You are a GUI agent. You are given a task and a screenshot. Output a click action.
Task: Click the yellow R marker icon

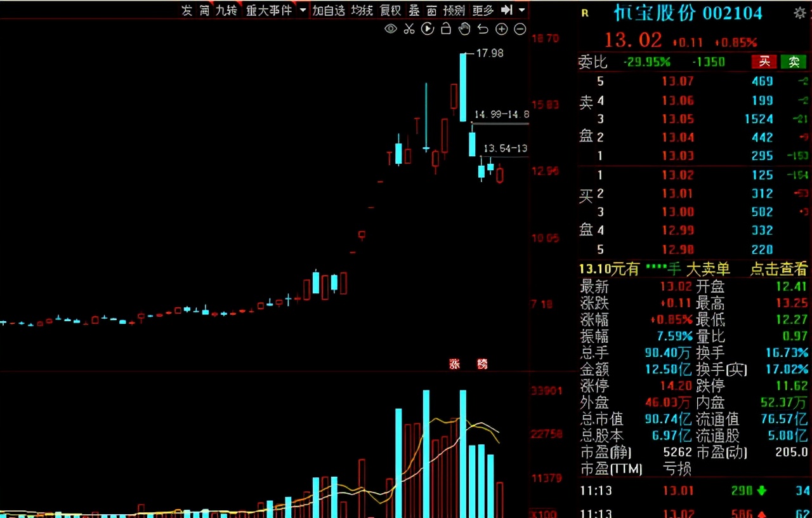[x=584, y=13]
